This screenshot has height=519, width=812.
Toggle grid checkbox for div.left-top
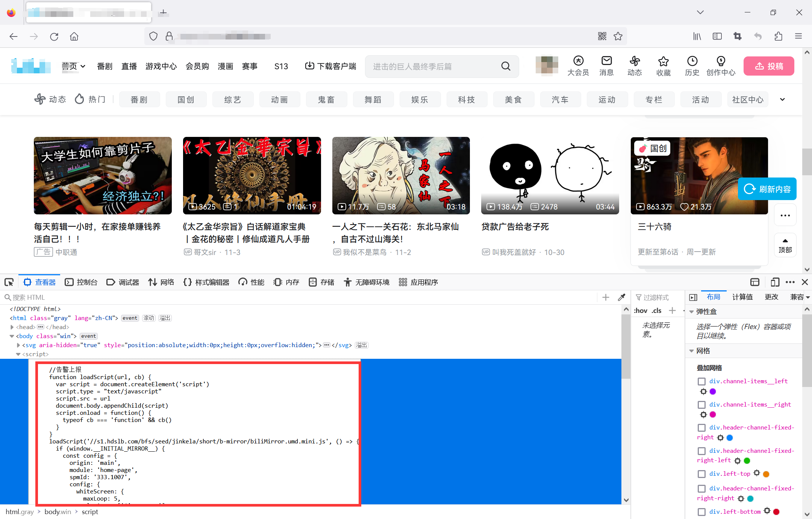pyautogui.click(x=701, y=474)
